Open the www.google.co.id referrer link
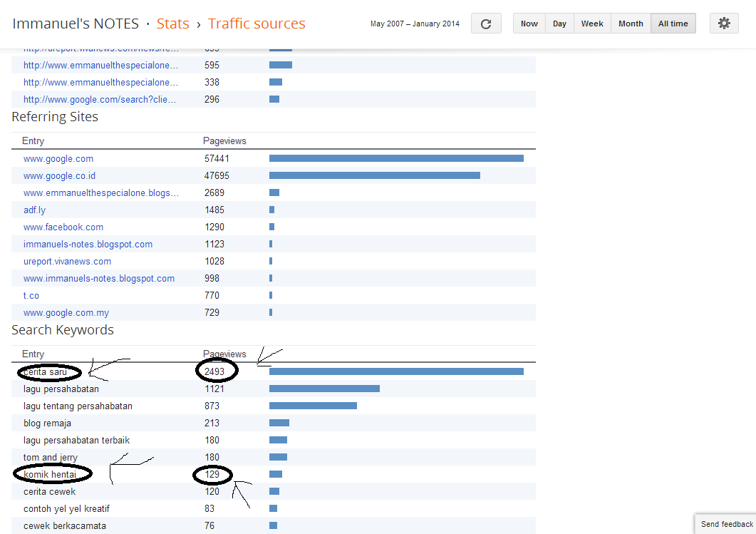 (x=59, y=176)
